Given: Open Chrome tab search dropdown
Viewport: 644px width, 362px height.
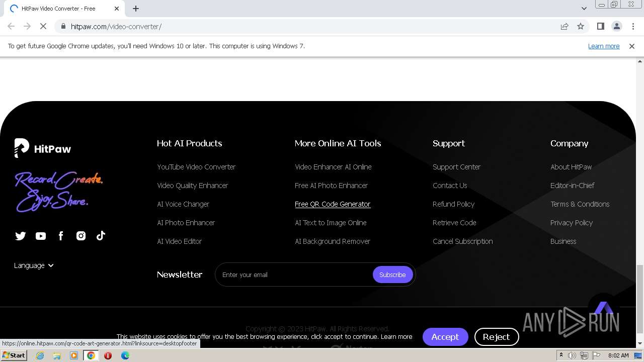Looking at the screenshot, I should pyautogui.click(x=584, y=8).
